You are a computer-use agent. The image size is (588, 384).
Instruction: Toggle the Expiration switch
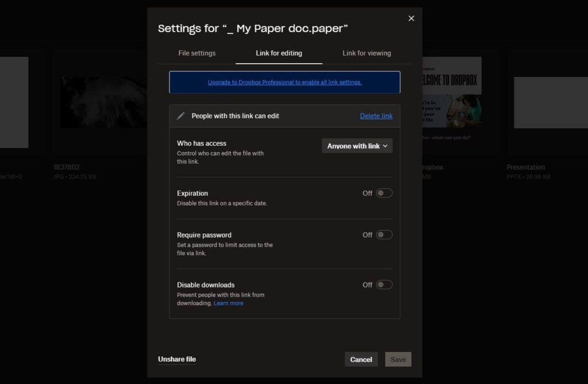(x=384, y=193)
